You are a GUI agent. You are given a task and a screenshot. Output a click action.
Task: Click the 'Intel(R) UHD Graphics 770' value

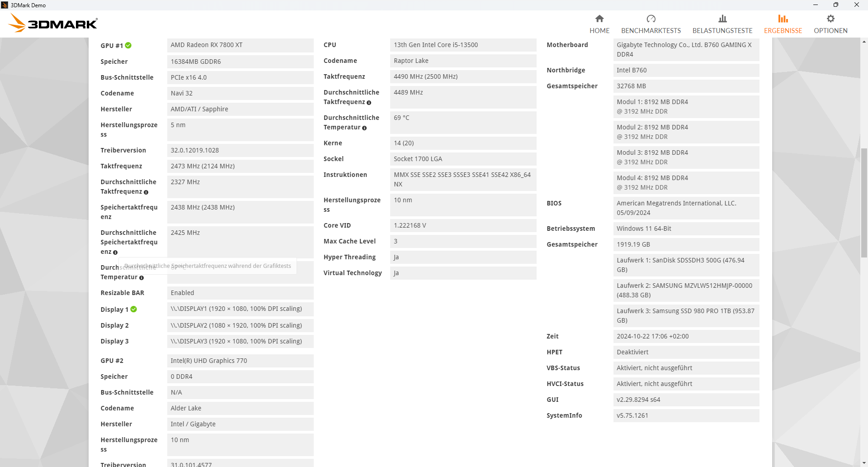240,361
